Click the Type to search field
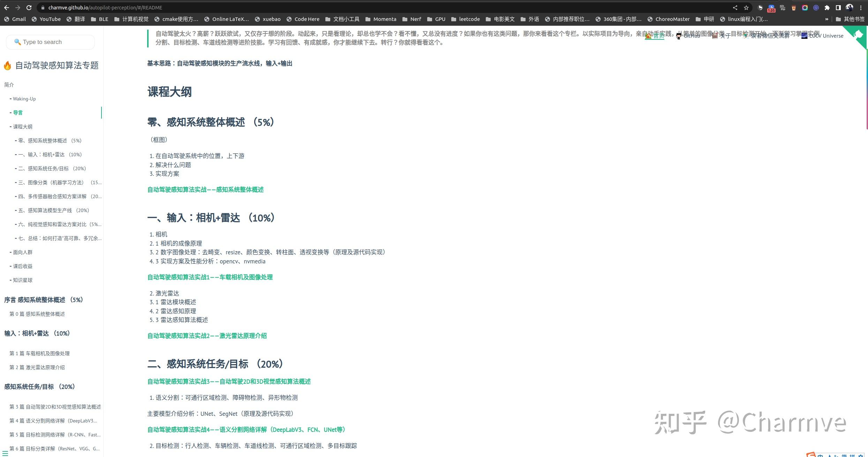This screenshot has width=868, height=457. click(50, 42)
